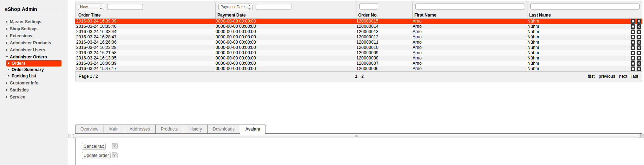Click pause icon for order 120000009
The width and height of the screenshot is (644, 165).
click(633, 53)
